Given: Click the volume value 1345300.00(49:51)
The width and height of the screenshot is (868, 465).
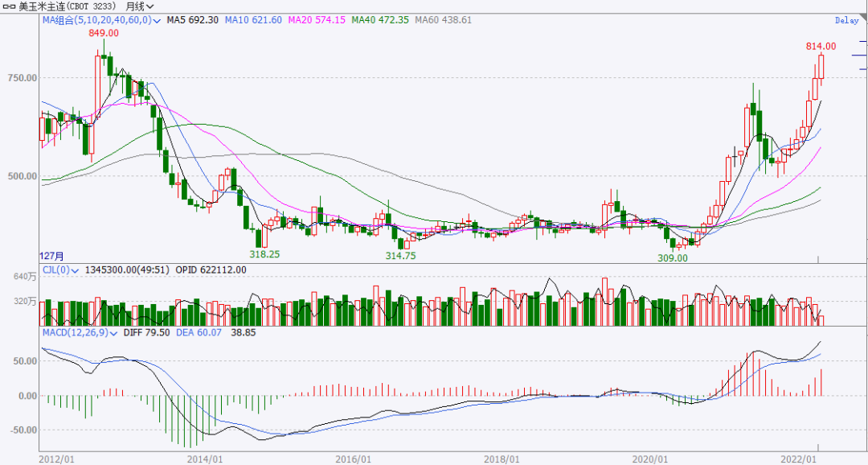Looking at the screenshot, I should tap(127, 270).
